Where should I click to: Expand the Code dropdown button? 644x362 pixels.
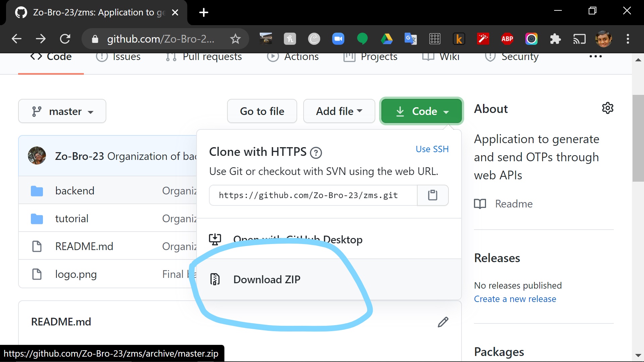click(420, 111)
